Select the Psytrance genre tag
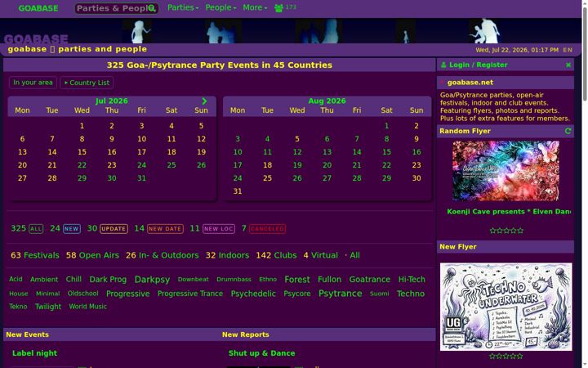This screenshot has height=368, width=588. click(340, 294)
